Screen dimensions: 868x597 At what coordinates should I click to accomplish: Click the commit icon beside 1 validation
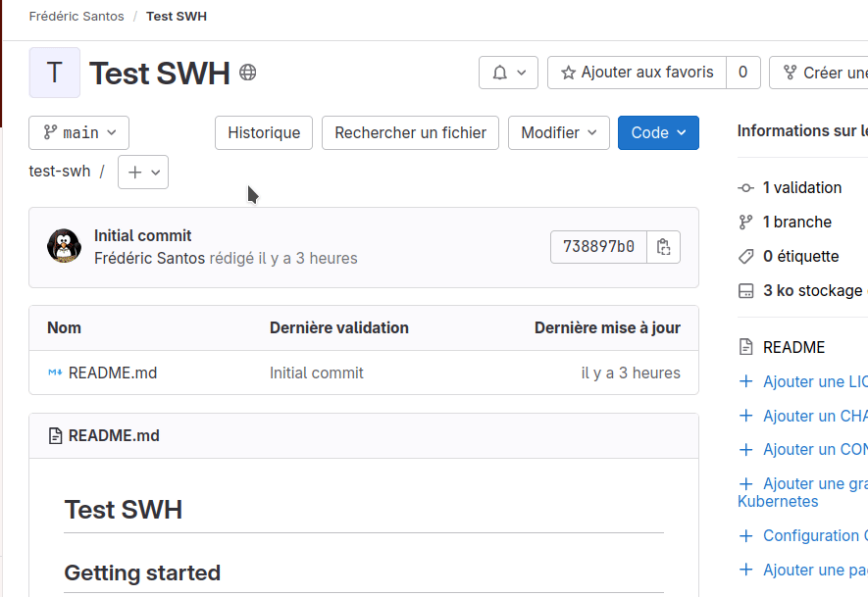tap(748, 187)
